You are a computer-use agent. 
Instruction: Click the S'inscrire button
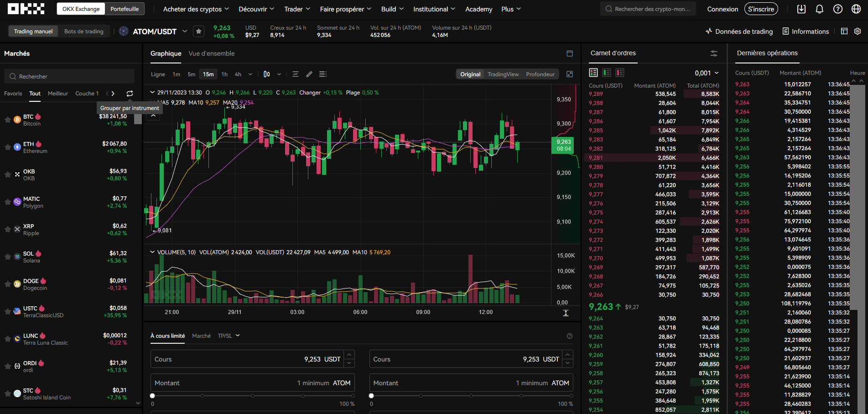tap(761, 9)
